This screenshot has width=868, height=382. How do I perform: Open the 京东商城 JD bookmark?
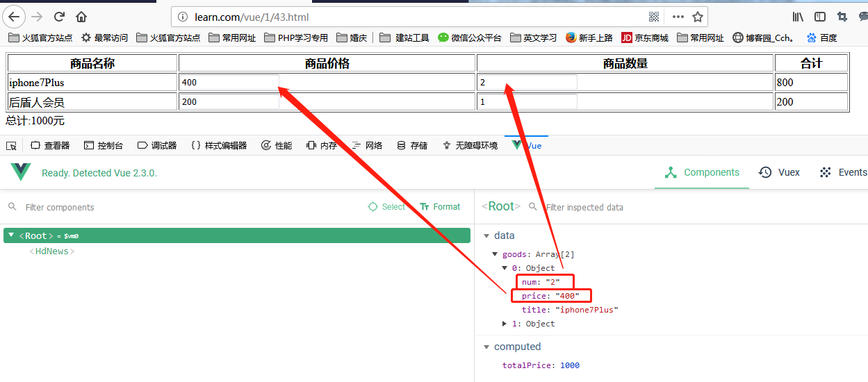644,38
